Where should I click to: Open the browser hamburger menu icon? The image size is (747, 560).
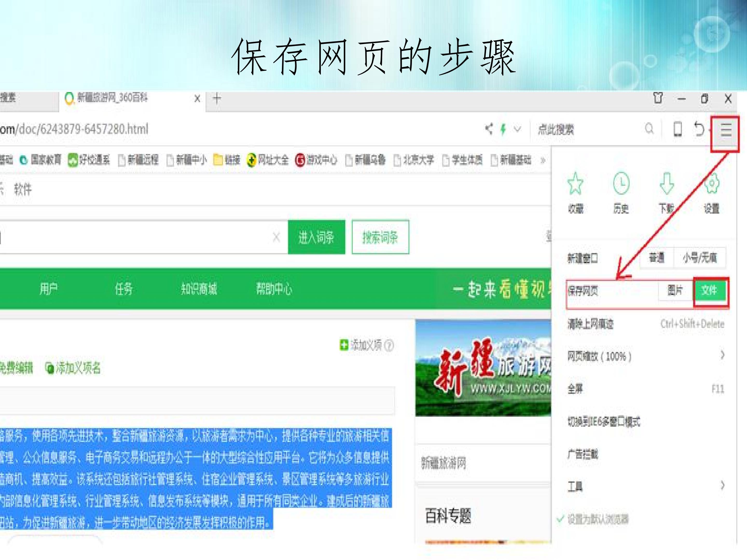click(x=726, y=130)
